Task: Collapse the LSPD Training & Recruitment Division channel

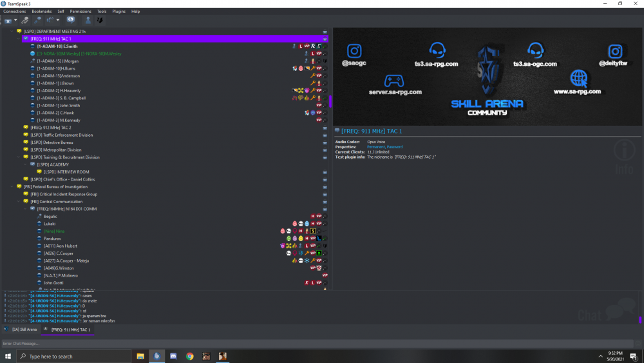Action: [19, 157]
